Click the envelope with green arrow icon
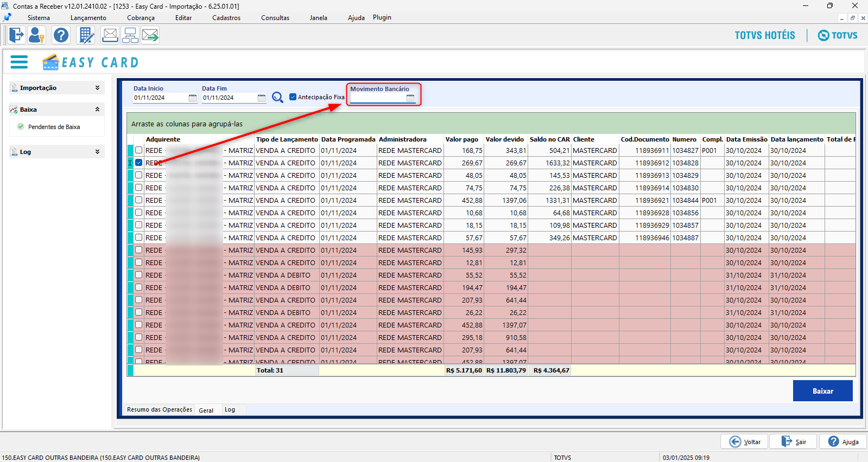 pos(150,35)
